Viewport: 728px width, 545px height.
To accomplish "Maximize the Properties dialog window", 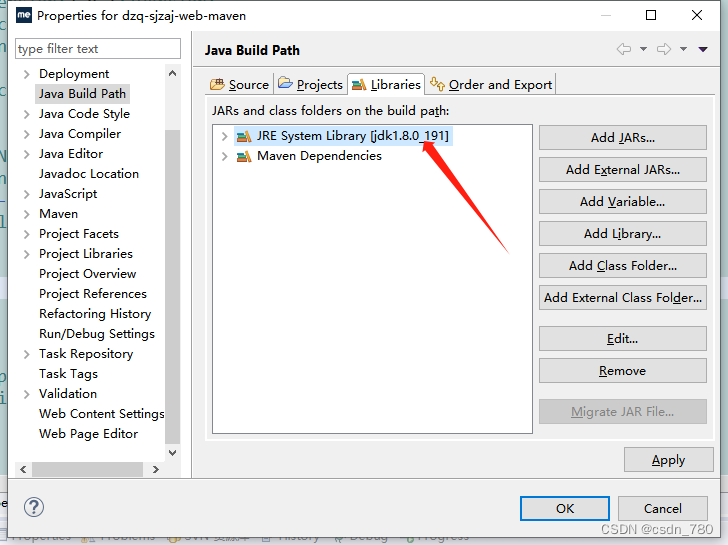I will 651,15.
